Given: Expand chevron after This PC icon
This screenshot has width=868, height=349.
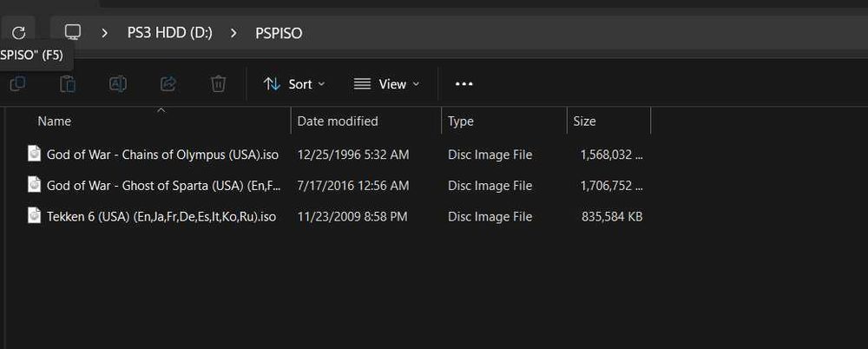Looking at the screenshot, I should coord(104,33).
